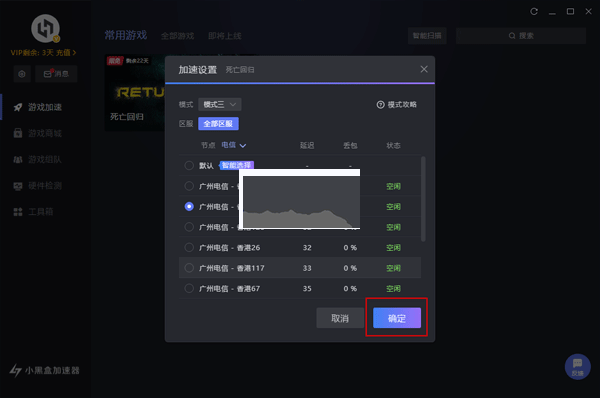Click 空闲 status in 香港67 row
The image size is (600, 398).
[x=393, y=289]
